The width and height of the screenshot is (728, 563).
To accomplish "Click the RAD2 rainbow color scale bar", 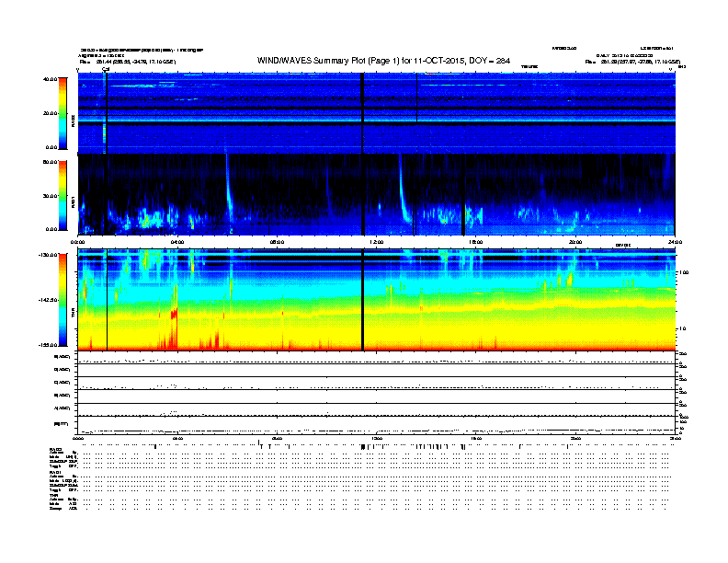I will coord(63,113).
